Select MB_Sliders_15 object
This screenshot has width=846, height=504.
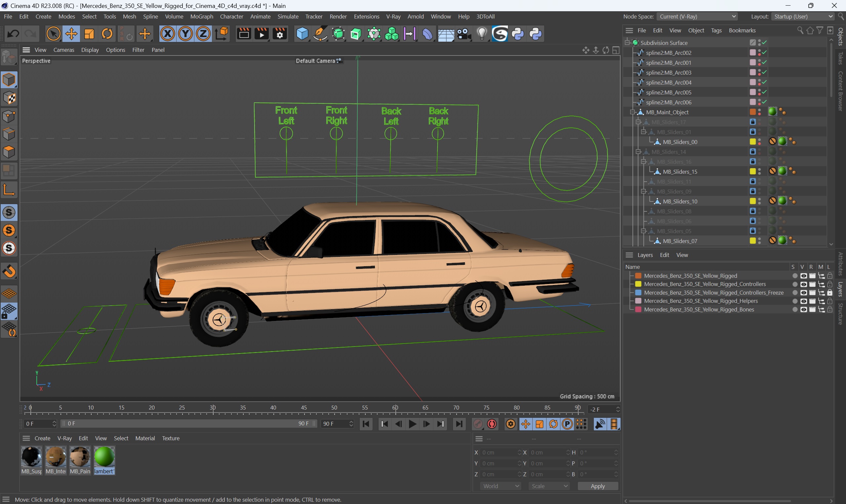point(680,172)
